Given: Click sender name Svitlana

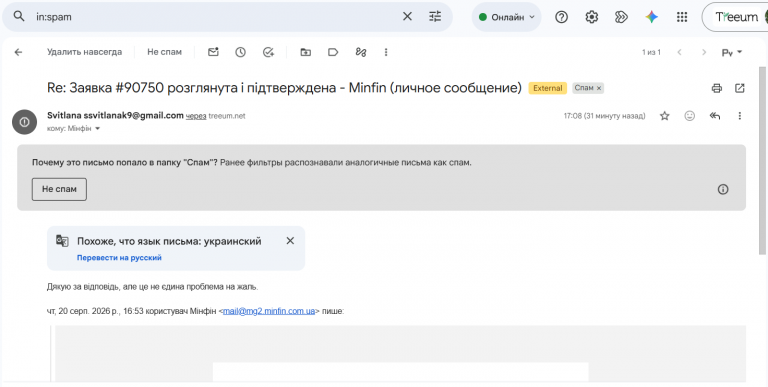Looking at the screenshot, I should pyautogui.click(x=64, y=116).
